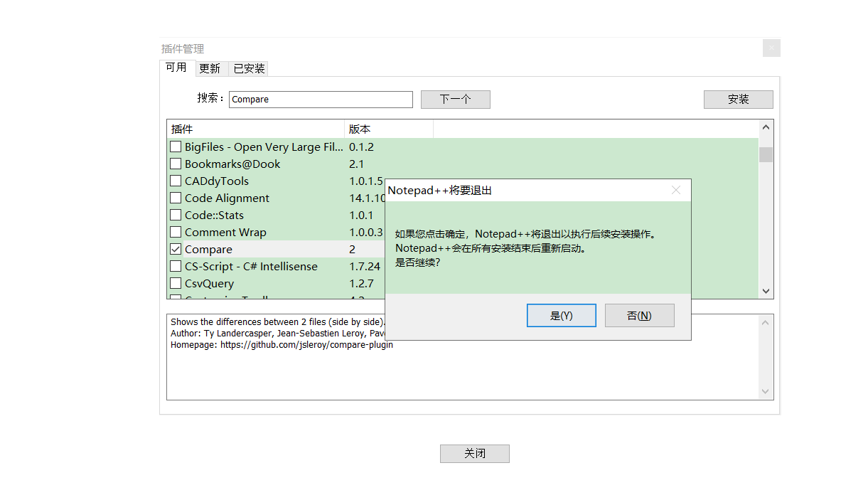Image resolution: width=868 pixels, height=500 pixels.
Task: Click the Code::Stats version 1.0.1
Action: click(x=361, y=216)
